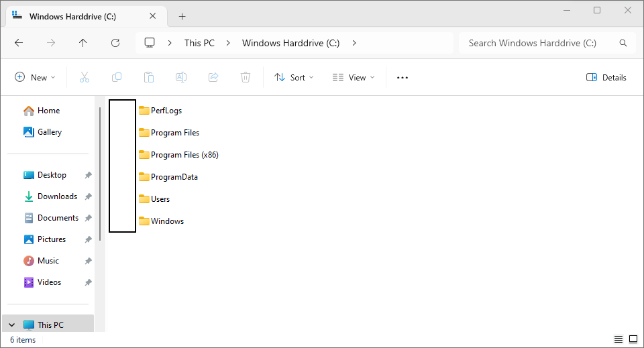Maximize the File Explorer window

click(x=597, y=10)
